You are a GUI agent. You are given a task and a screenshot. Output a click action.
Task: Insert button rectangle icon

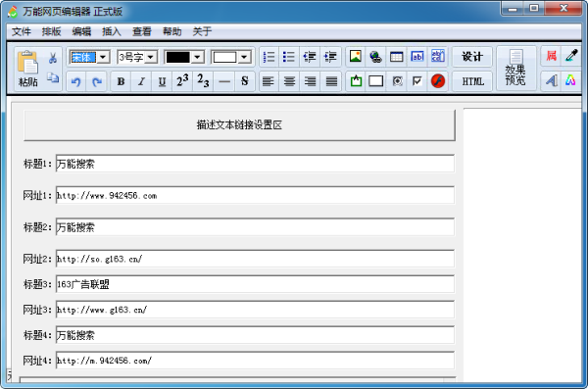[x=376, y=81]
